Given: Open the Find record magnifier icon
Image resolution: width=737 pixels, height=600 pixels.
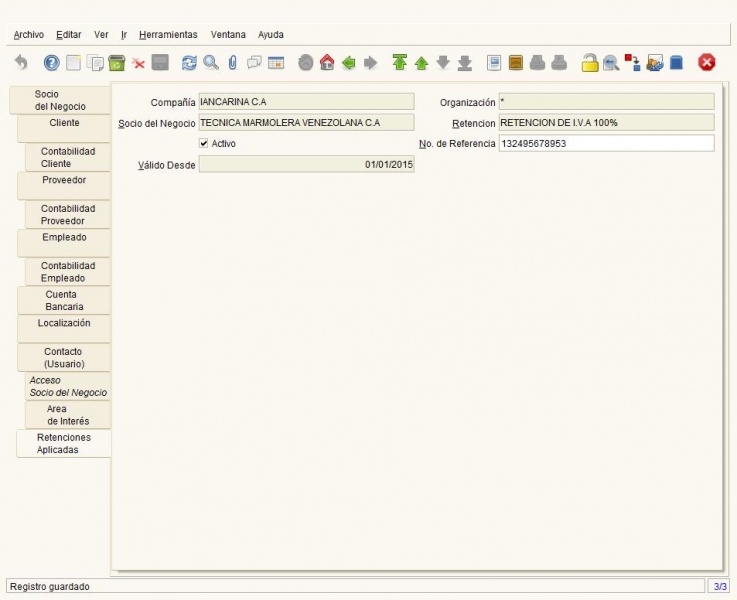Looking at the screenshot, I should pyautogui.click(x=211, y=62).
